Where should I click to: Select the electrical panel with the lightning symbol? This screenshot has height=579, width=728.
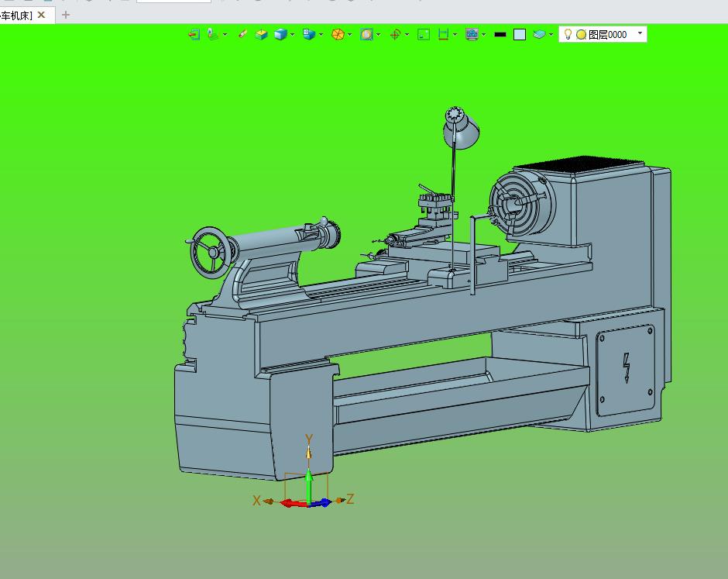pyautogui.click(x=626, y=370)
